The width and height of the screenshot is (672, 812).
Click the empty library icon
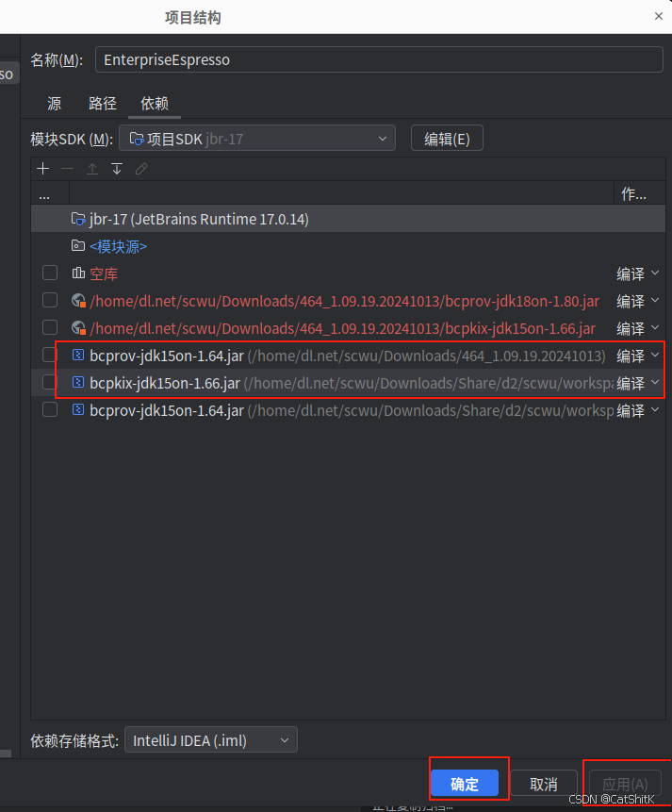(78, 273)
